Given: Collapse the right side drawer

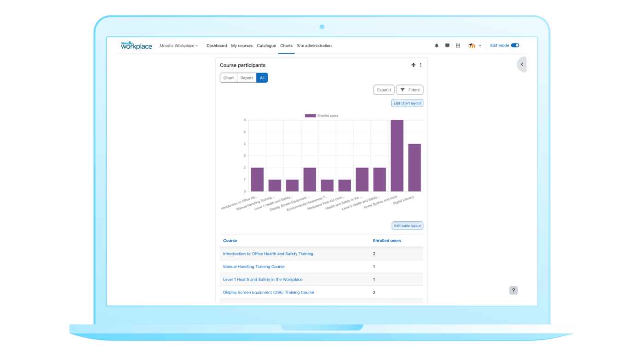Looking at the screenshot, I should (x=522, y=64).
